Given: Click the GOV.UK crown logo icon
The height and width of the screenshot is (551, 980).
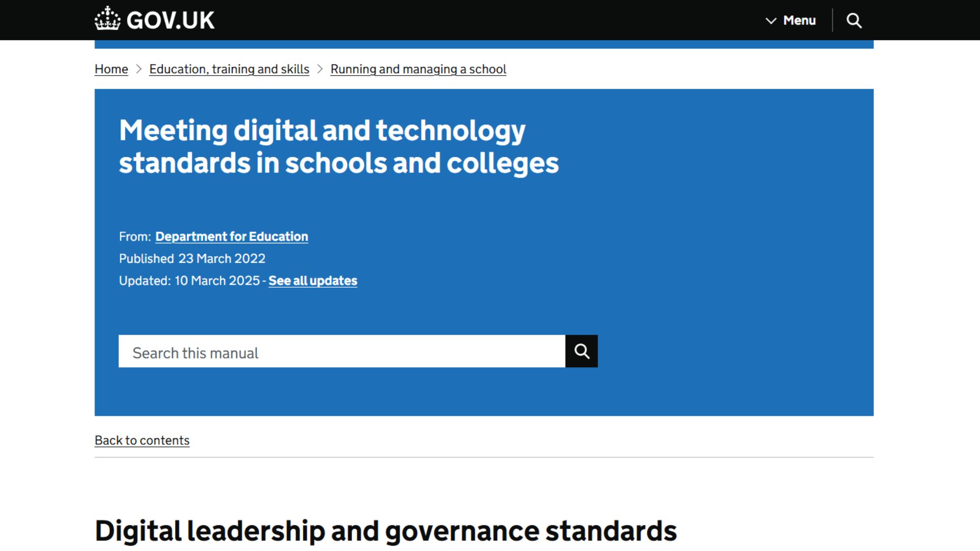Looking at the screenshot, I should [x=107, y=19].
